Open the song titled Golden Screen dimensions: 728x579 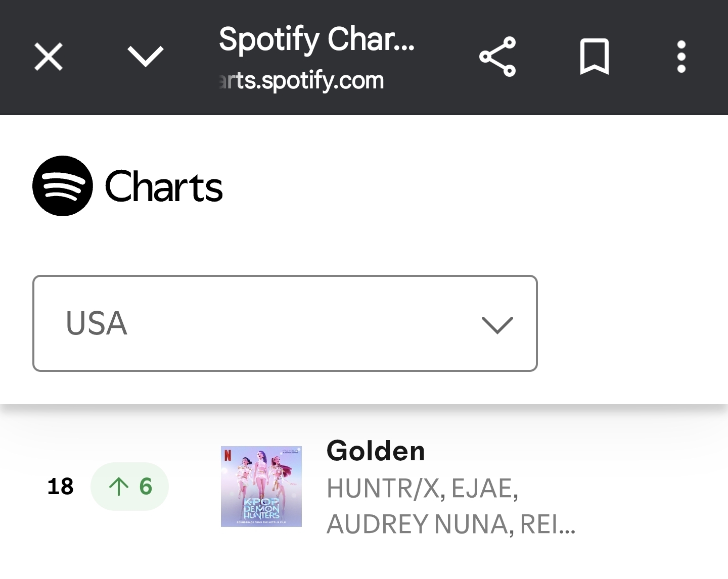point(376,451)
